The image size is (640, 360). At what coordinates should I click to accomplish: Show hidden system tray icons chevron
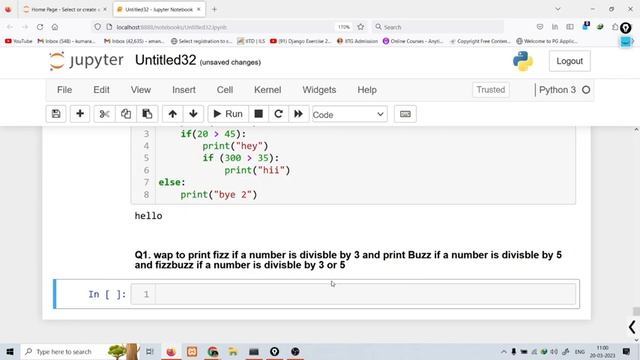(504, 351)
